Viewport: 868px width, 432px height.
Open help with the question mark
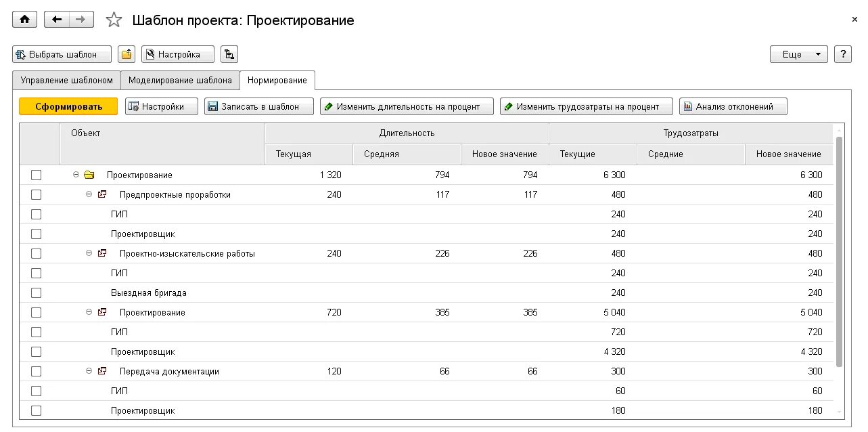[842, 54]
